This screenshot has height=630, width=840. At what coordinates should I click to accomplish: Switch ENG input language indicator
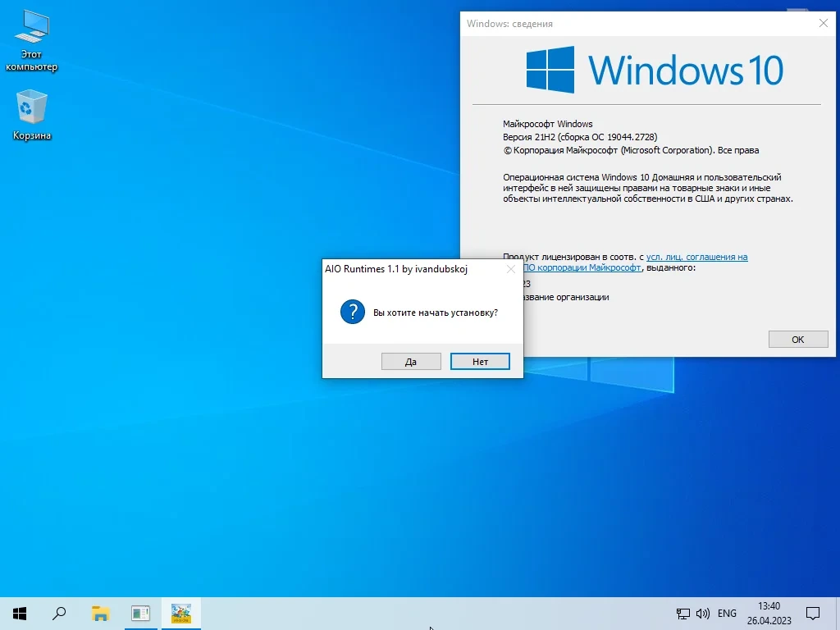[x=727, y=614]
